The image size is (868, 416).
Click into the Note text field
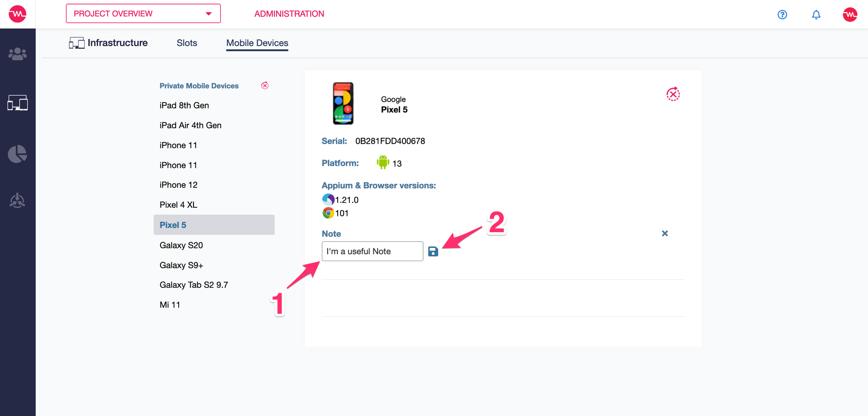tap(373, 251)
